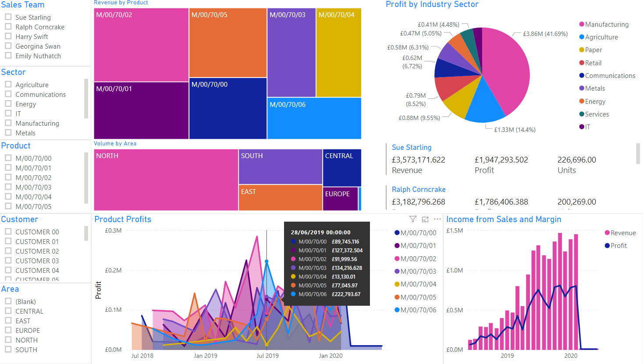Click the Customer slicer header
Viewport: 643px width, 364px height.
(x=19, y=219)
